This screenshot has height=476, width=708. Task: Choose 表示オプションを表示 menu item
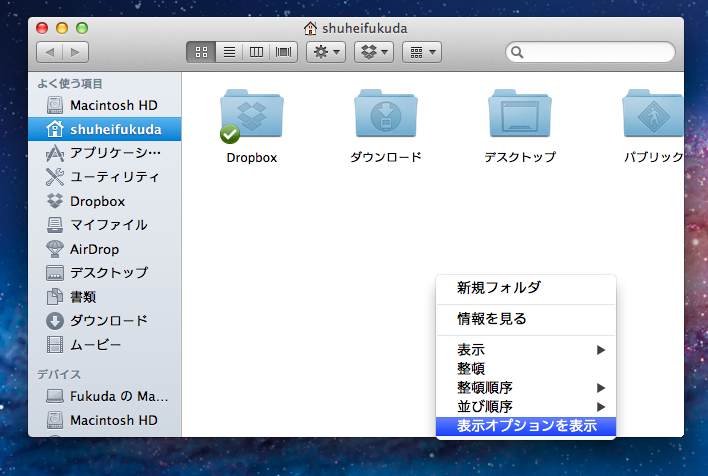[x=526, y=426]
